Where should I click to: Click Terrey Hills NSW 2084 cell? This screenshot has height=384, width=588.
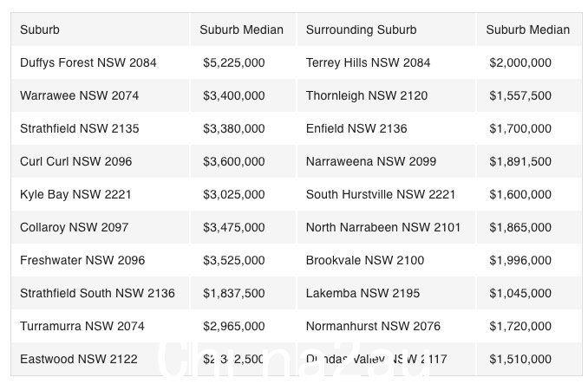point(369,62)
